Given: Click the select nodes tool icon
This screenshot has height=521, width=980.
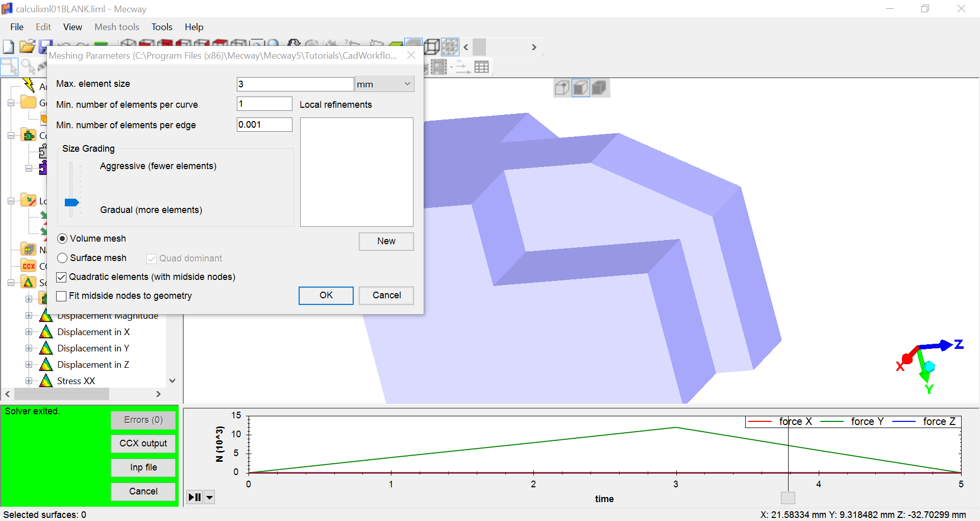Looking at the screenshot, I should (x=9, y=66).
